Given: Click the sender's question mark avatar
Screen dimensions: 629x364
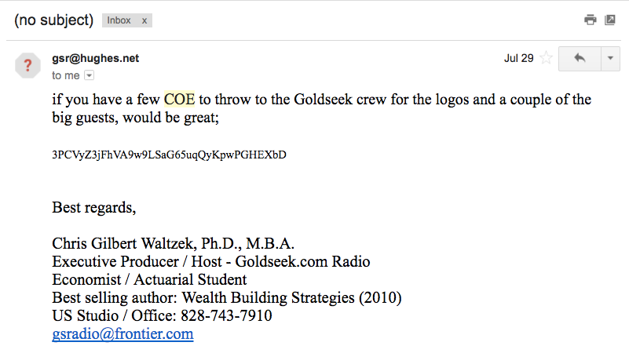Looking at the screenshot, I should (x=27, y=65).
